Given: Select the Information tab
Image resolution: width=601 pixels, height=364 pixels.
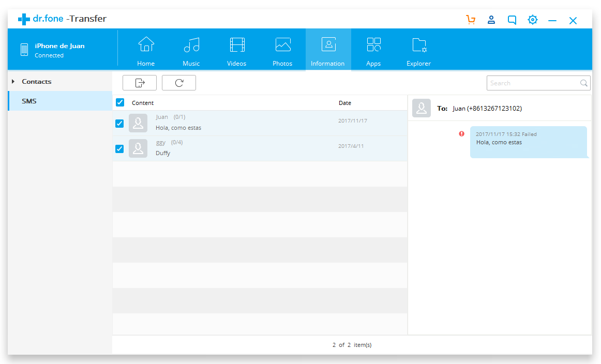Looking at the screenshot, I should click(328, 50).
